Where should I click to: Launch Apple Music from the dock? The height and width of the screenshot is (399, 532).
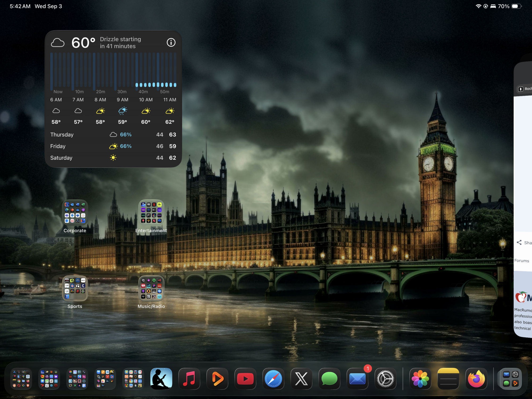[189, 379]
